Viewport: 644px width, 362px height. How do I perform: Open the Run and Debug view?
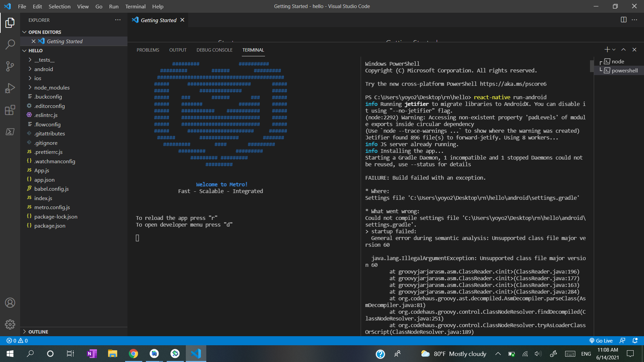[x=10, y=88]
